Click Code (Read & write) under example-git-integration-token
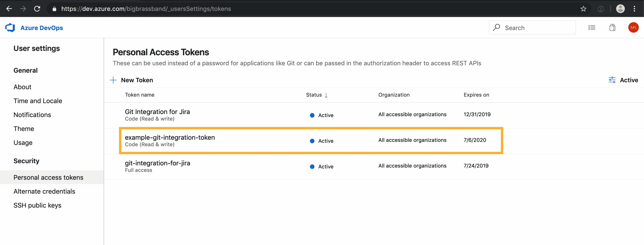Image resolution: width=644 pixels, height=245 pixels. click(150, 145)
